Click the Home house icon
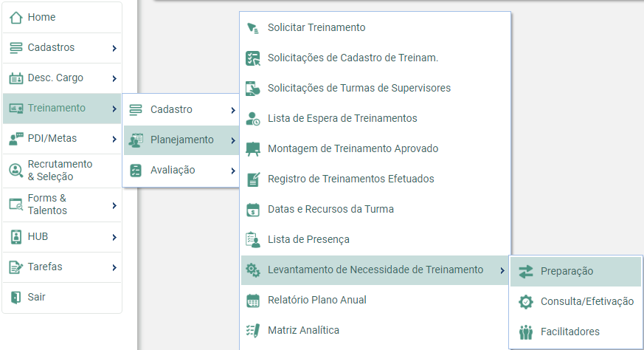Viewport: 644px width, 350px height. click(x=16, y=17)
